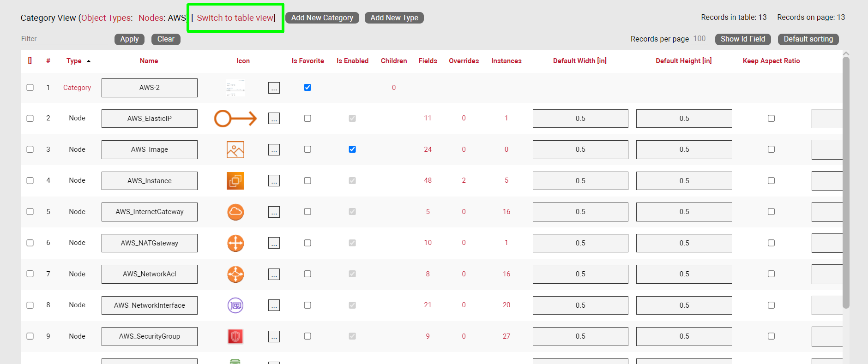
Task: Click the vertical scrollbar of the table
Action: click(x=846, y=185)
